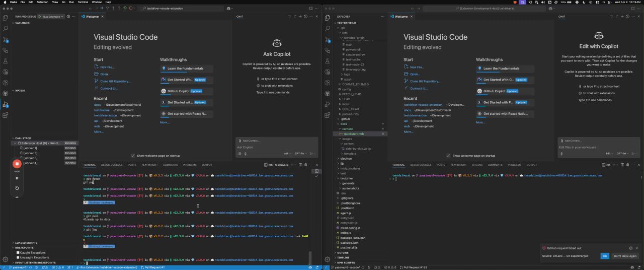Send message arrow in right Copilot edit box

pyautogui.click(x=633, y=153)
